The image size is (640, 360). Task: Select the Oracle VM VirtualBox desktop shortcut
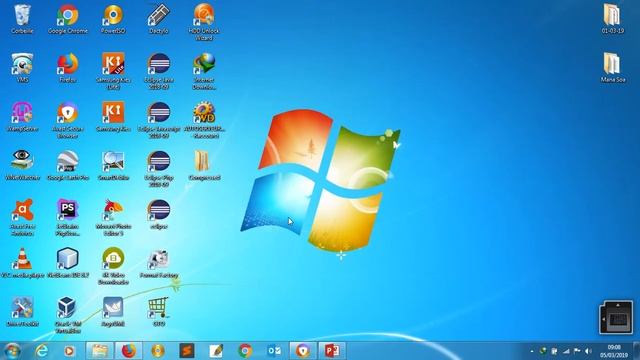tap(68, 315)
